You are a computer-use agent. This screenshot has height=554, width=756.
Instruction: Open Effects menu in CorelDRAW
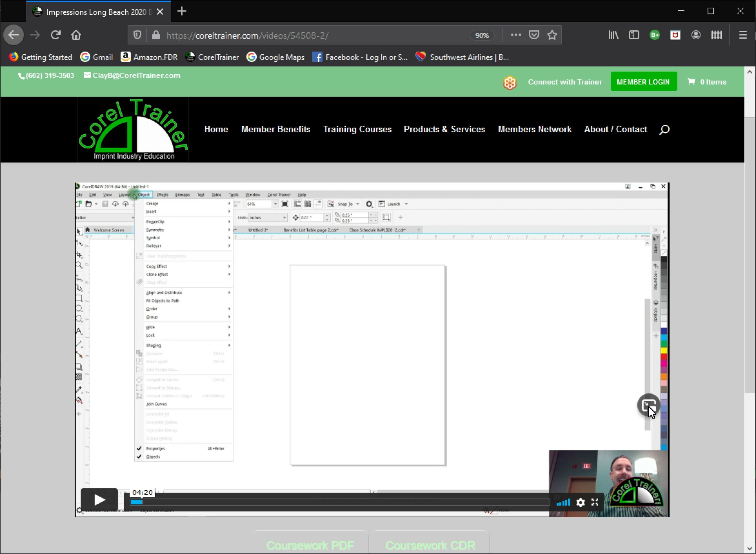coord(162,194)
